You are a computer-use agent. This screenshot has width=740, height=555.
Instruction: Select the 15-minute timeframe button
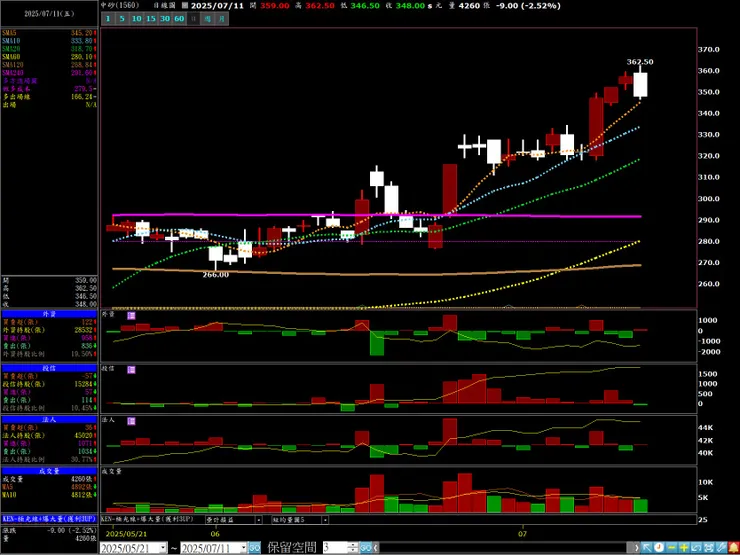pos(151,18)
